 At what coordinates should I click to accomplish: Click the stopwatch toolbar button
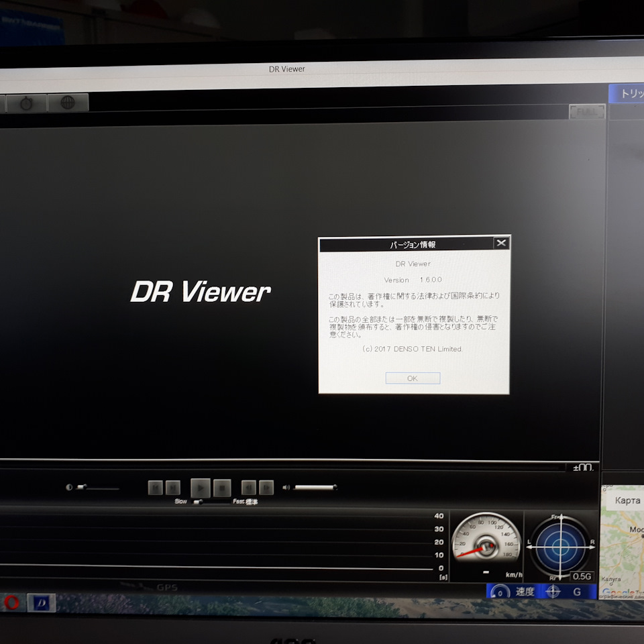(26, 103)
